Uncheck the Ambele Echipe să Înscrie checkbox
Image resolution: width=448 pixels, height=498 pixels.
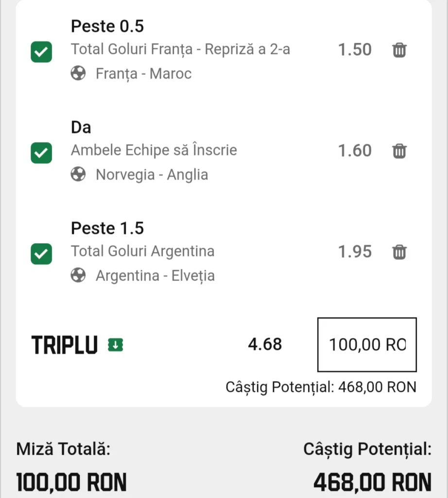(41, 153)
